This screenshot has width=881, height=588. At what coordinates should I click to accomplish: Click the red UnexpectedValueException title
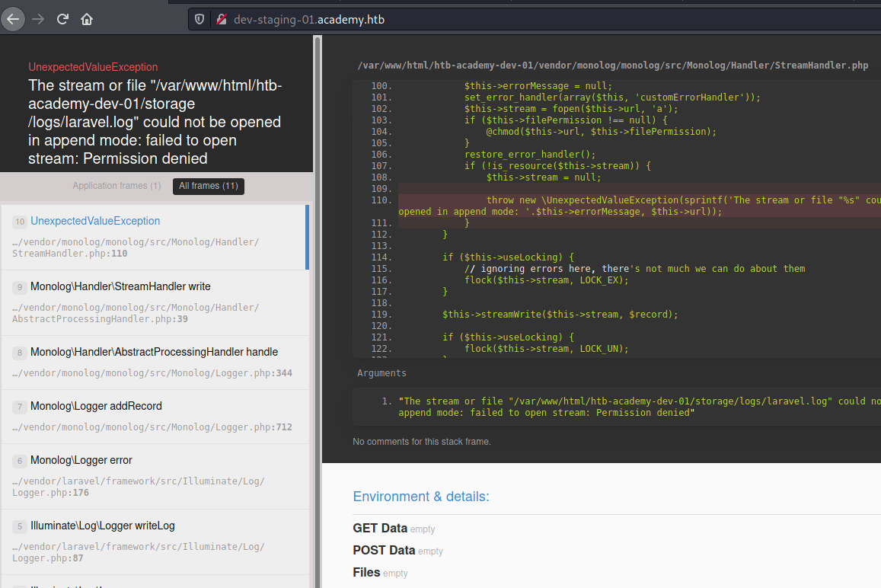[x=93, y=67]
